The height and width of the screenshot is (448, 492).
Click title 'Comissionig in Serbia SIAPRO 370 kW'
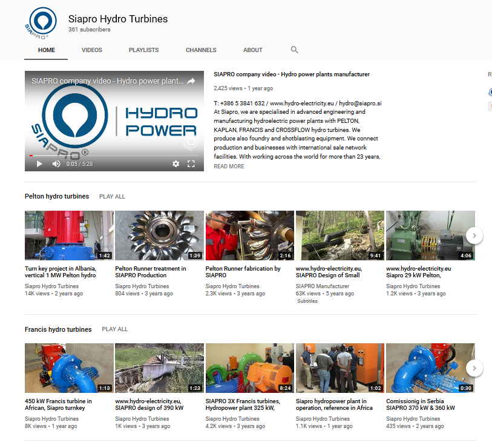421,404
